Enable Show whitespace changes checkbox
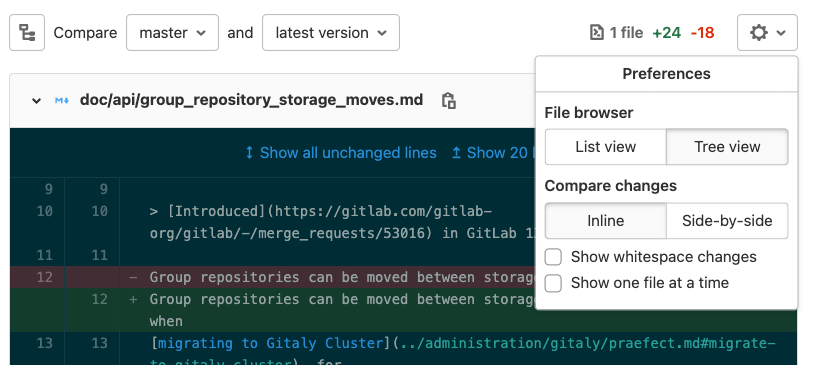Viewport: 813px width, 365px height. coord(553,257)
